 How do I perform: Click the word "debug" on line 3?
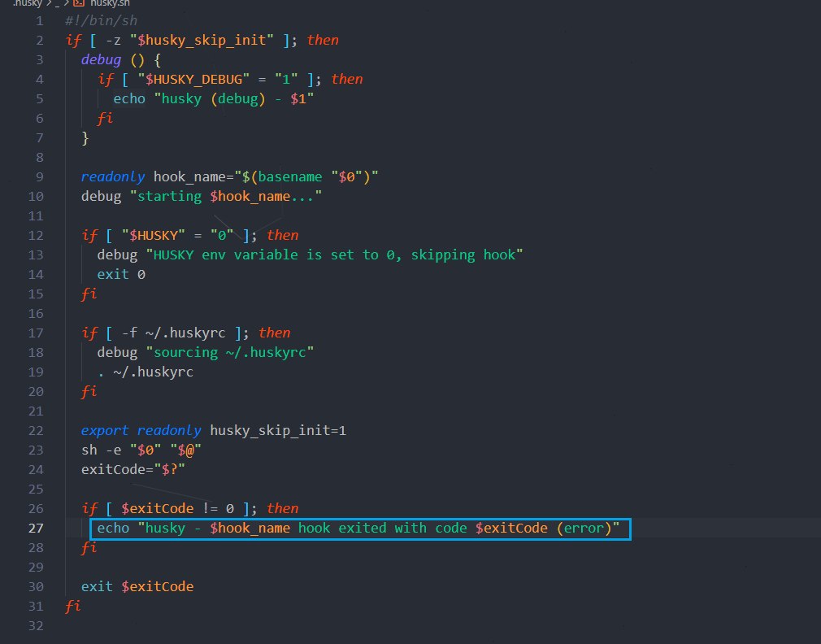[101, 59]
